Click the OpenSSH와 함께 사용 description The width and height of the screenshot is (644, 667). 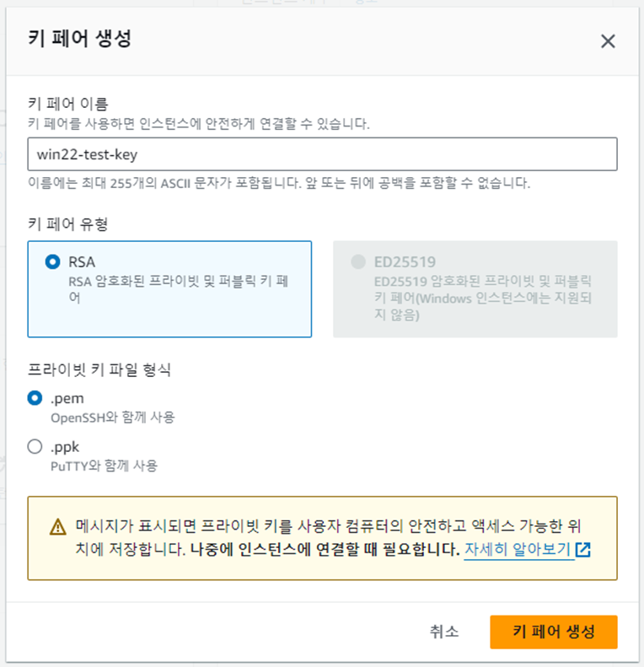pyautogui.click(x=113, y=417)
